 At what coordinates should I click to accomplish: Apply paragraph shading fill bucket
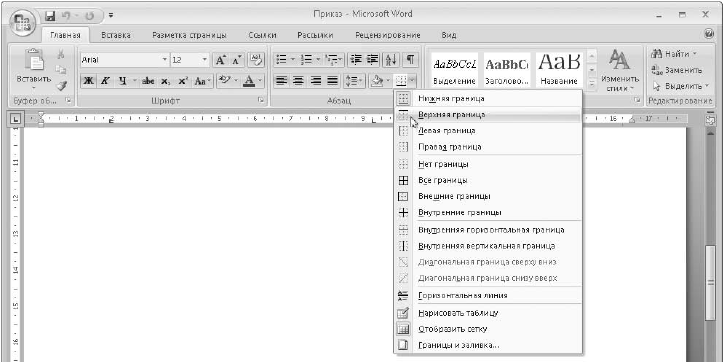click(x=376, y=81)
